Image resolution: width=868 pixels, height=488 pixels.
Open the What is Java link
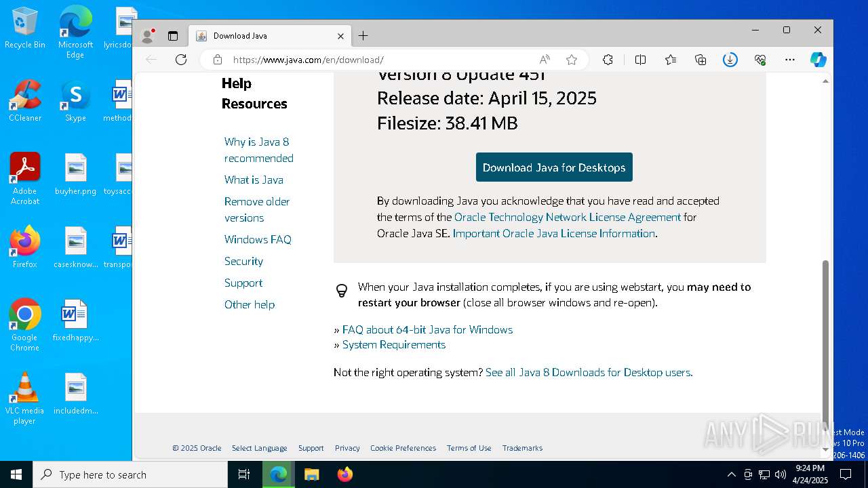tap(254, 180)
